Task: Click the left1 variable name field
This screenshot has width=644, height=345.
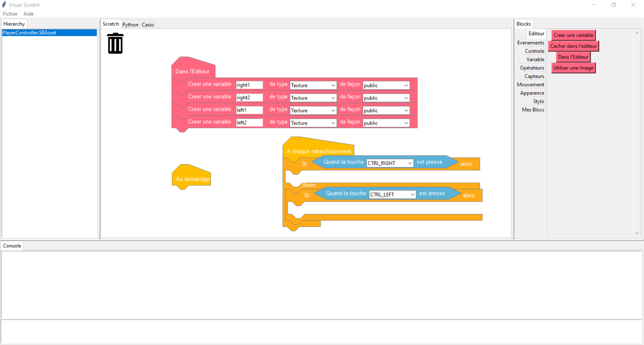Action: [249, 110]
